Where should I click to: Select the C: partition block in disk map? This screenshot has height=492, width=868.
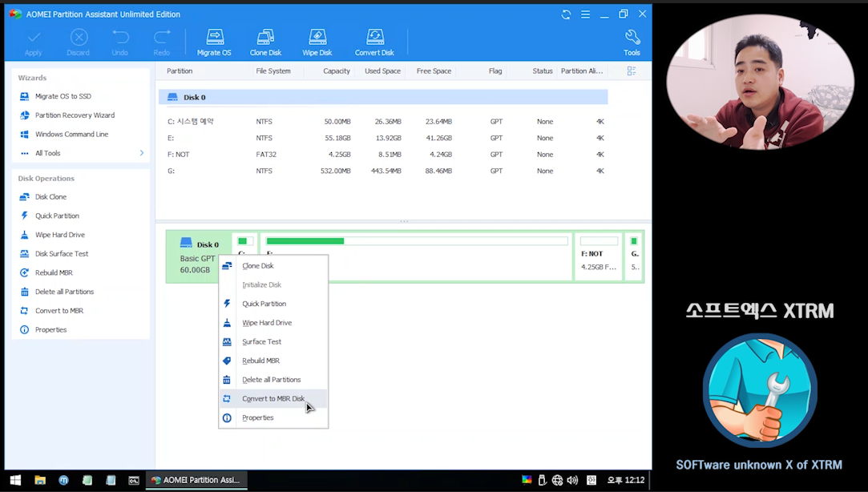click(245, 244)
